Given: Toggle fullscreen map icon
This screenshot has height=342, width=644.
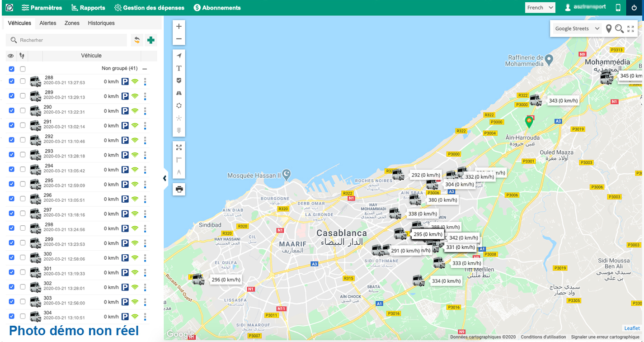Looking at the screenshot, I should coord(631,28).
